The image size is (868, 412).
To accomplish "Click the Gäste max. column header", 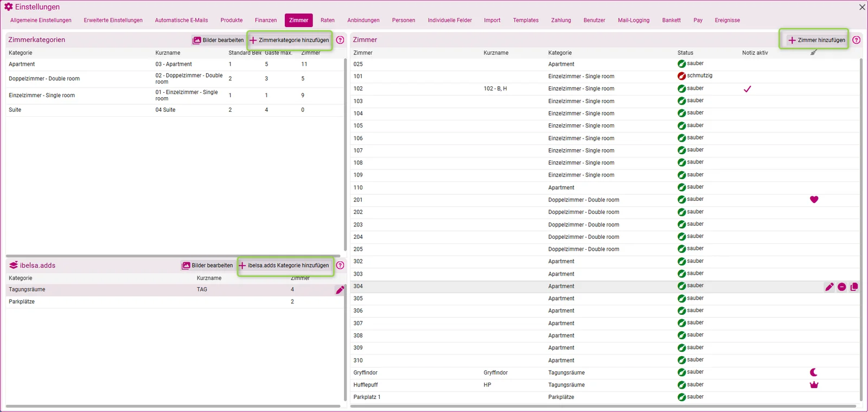I will pos(278,53).
